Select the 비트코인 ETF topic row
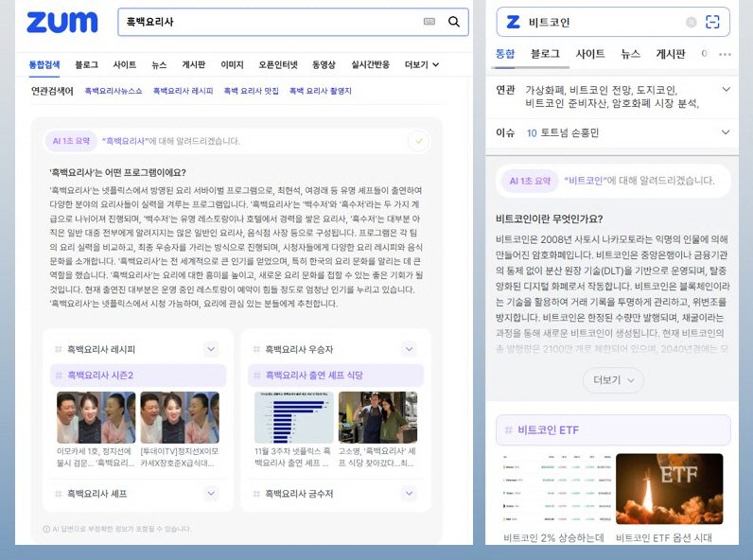753x560 pixels. (x=613, y=429)
